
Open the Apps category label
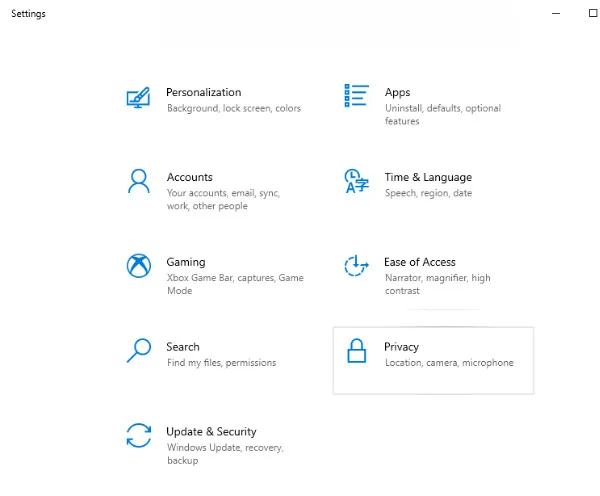pos(397,92)
